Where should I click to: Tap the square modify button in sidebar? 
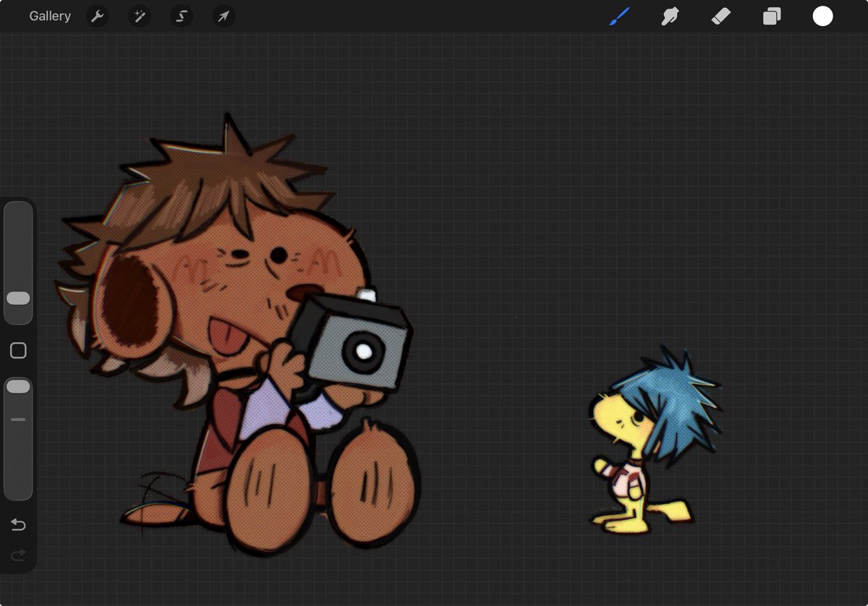tap(18, 351)
